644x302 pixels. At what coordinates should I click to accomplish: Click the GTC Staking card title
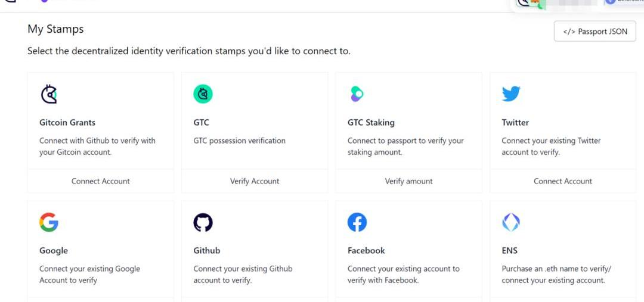(371, 122)
